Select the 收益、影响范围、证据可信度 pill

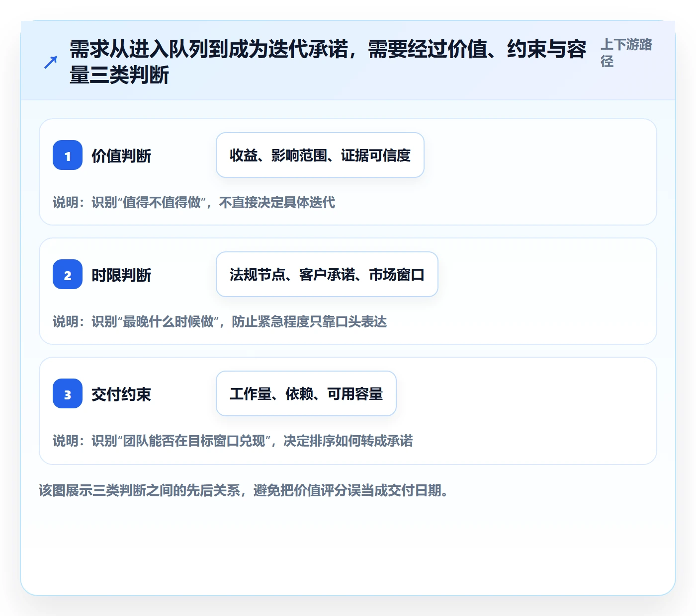click(x=320, y=155)
